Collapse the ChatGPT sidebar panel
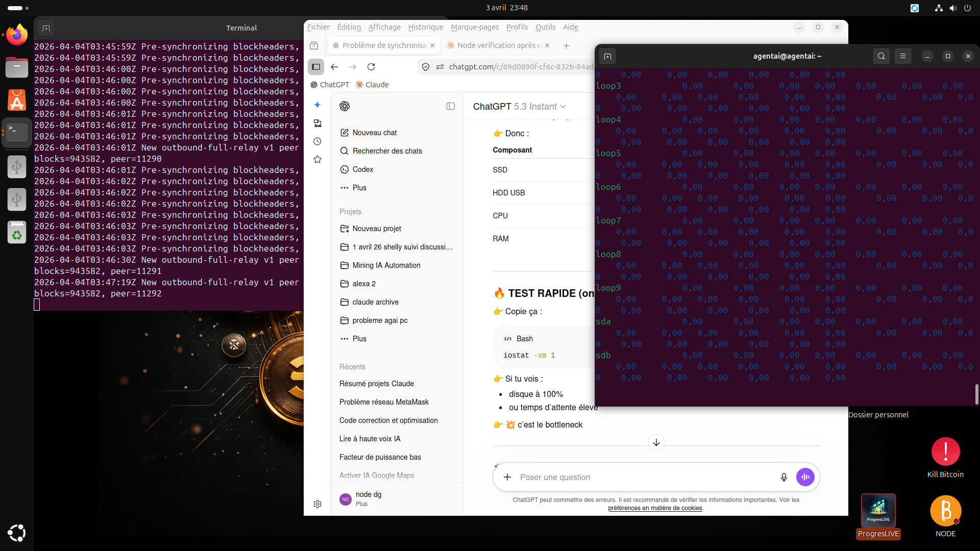980x551 pixels. point(450,106)
